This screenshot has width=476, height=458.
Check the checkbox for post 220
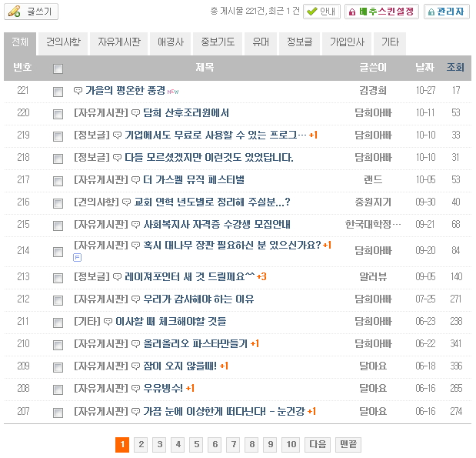coord(58,114)
